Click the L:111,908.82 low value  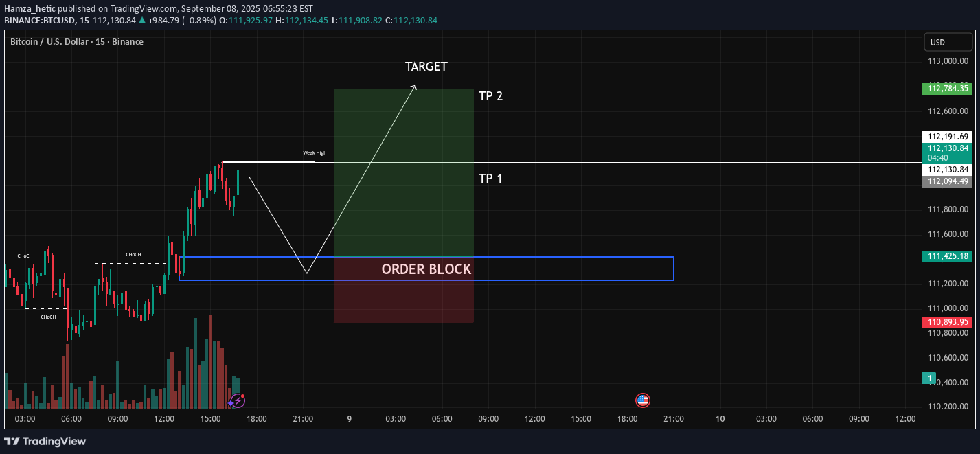(x=356, y=21)
